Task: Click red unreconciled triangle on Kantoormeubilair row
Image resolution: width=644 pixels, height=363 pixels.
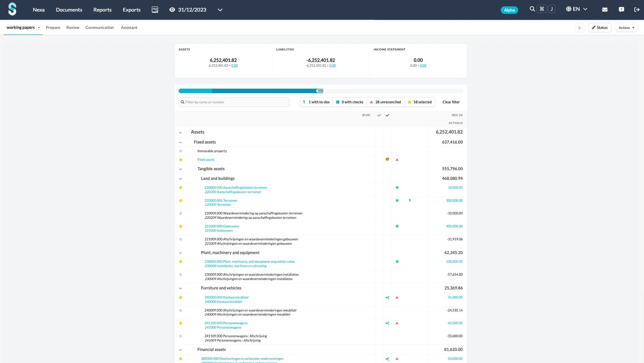Action: [397, 297]
